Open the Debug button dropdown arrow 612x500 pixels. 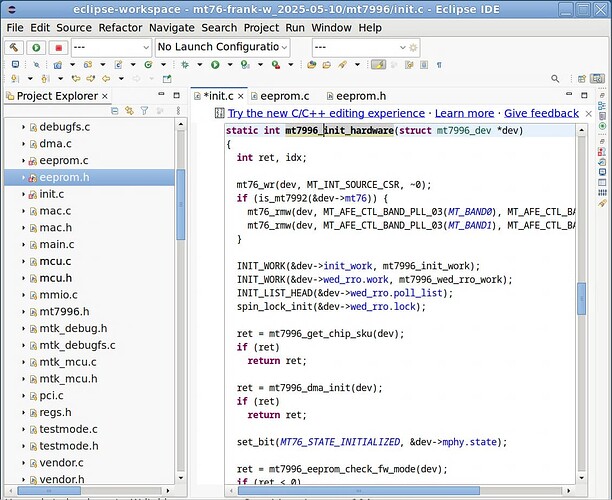coord(199,65)
